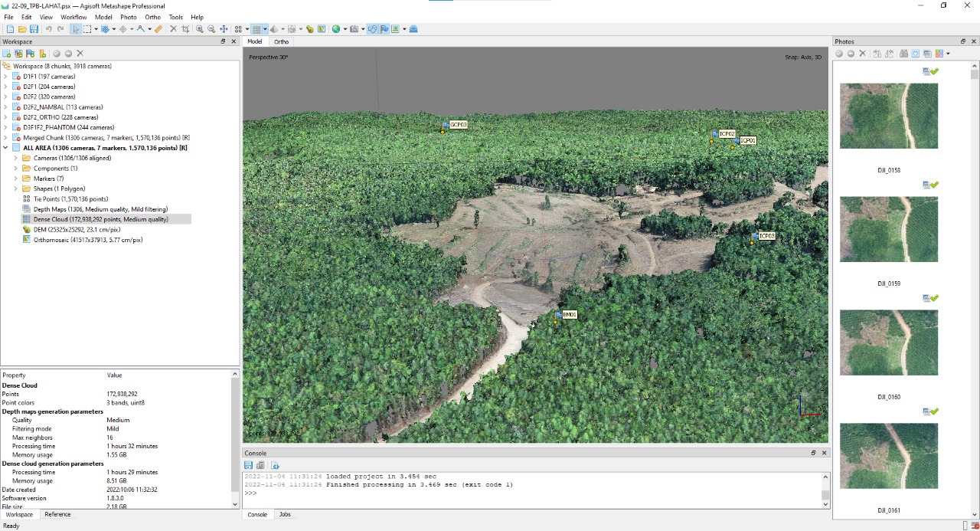Toggle Show Markers flag button
980x531 pixels.
click(x=384, y=29)
